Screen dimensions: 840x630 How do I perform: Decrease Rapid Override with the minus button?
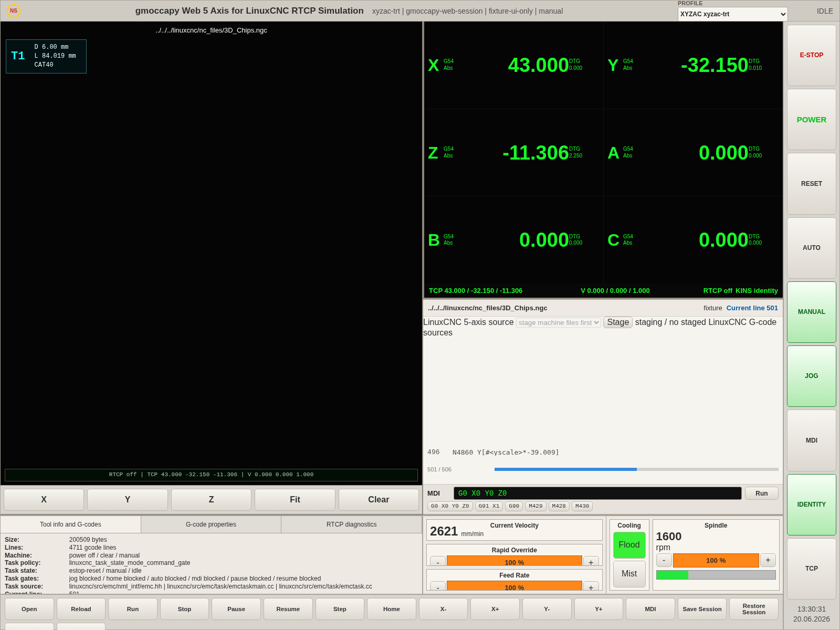point(438,561)
